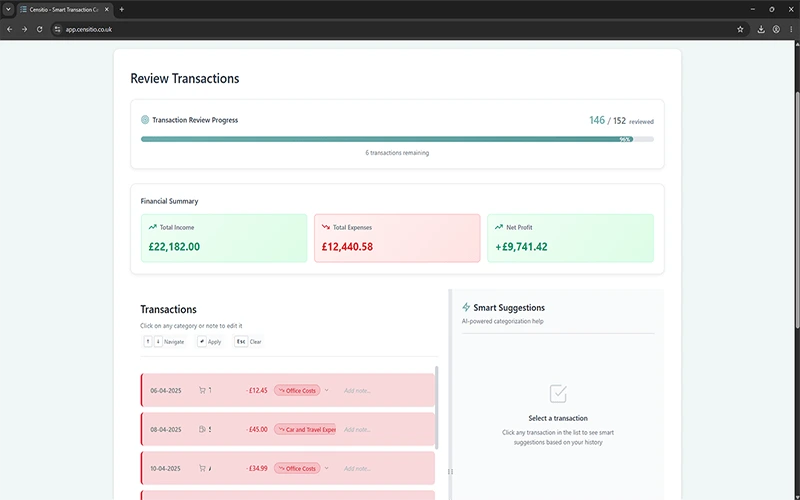Expand category chevron on 10-04-2025 row

pyautogui.click(x=327, y=468)
